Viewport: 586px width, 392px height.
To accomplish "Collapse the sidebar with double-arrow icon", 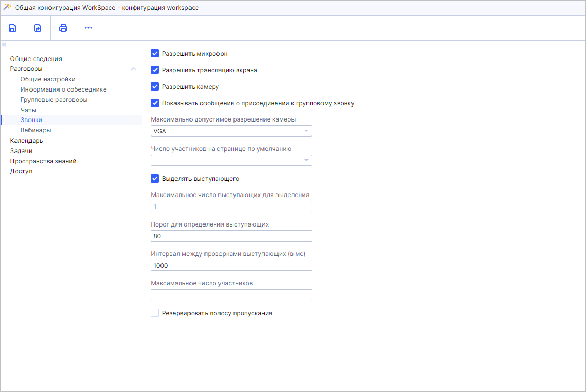I will coord(4,44).
